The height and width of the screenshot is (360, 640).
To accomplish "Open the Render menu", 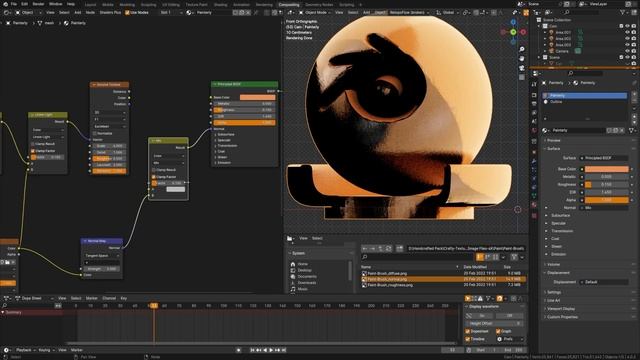I will point(38,4).
